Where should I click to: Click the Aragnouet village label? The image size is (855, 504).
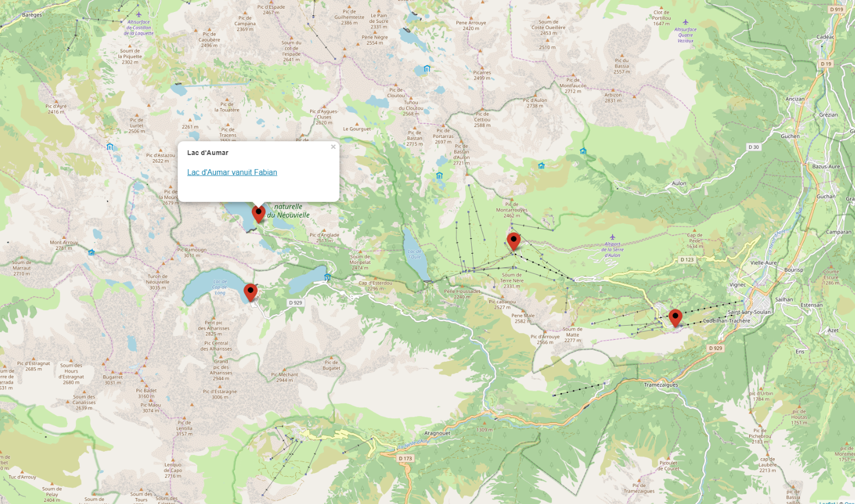tap(437, 433)
